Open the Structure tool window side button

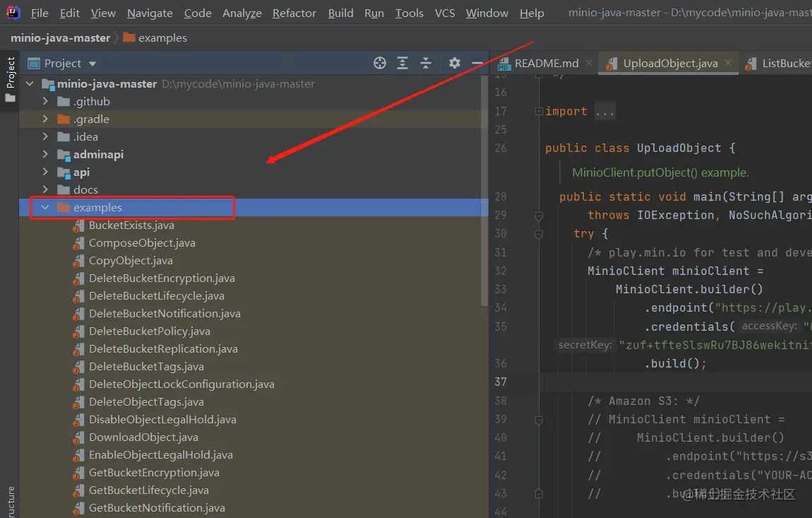10,502
